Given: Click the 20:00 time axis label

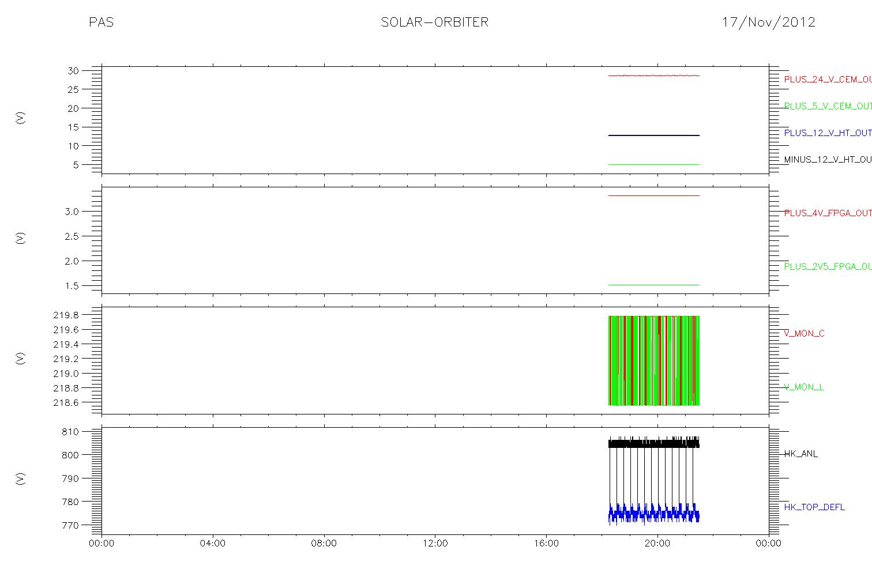Looking at the screenshot, I should click(657, 544).
